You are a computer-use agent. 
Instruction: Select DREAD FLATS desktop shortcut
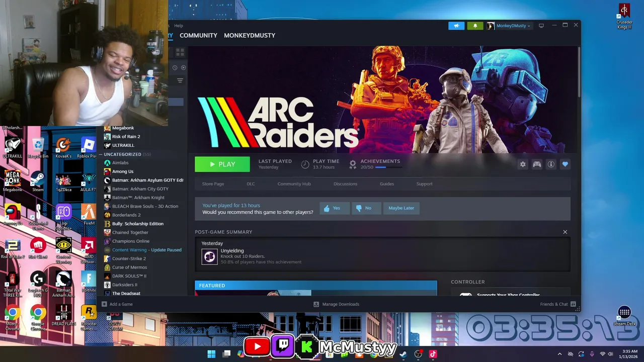pos(63,316)
